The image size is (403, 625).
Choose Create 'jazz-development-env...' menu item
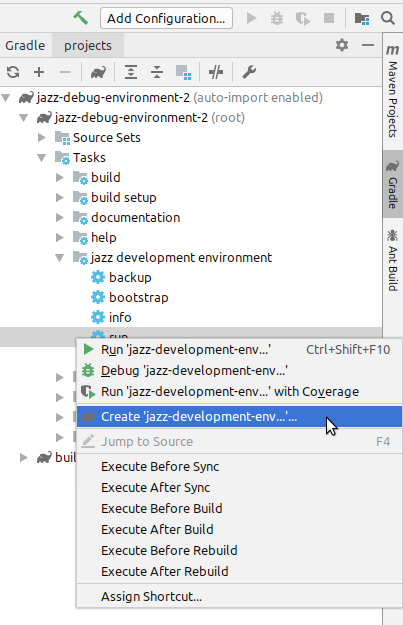pos(239,417)
